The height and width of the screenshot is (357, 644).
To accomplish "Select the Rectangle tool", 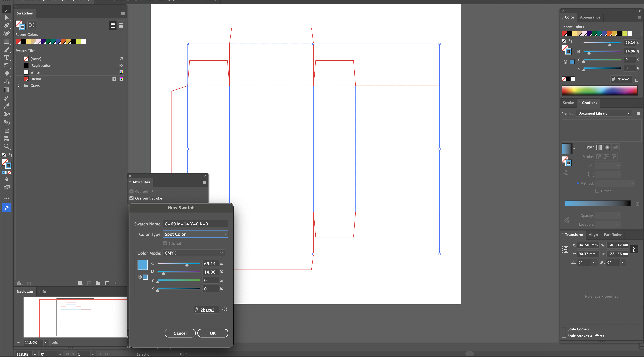I will click(7, 42).
